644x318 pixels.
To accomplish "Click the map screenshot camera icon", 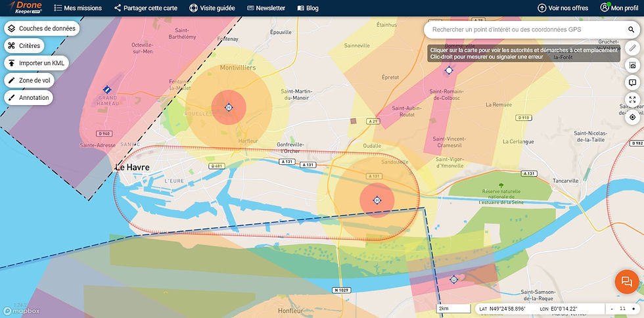I will point(632,65).
